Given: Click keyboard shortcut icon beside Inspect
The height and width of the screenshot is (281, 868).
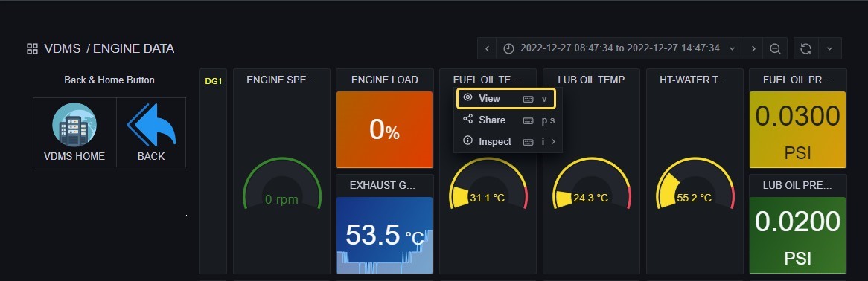Looking at the screenshot, I should click(x=528, y=142).
